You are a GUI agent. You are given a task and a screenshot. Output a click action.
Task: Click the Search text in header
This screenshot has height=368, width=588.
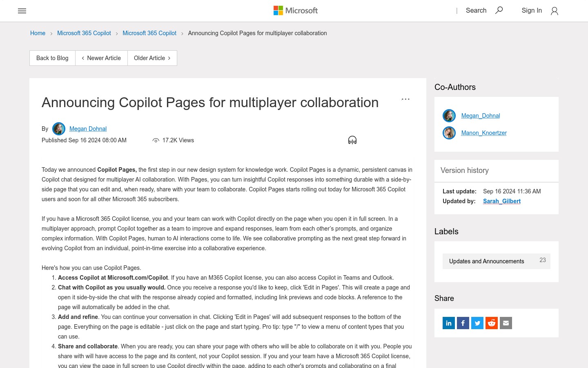click(x=476, y=11)
